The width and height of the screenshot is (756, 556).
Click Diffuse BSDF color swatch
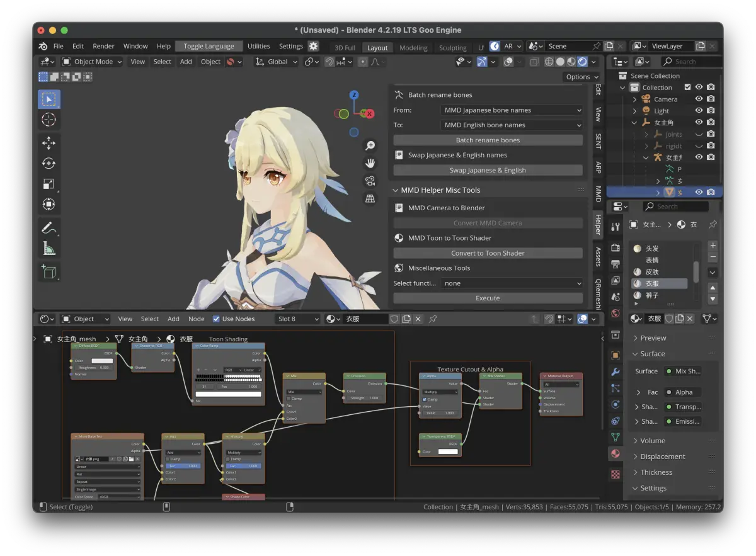[x=102, y=361]
